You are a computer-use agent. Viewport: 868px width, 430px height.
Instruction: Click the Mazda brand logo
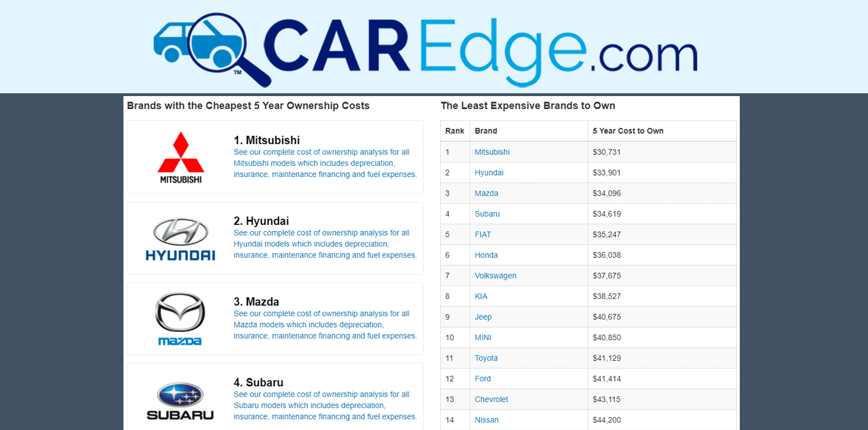(x=180, y=318)
